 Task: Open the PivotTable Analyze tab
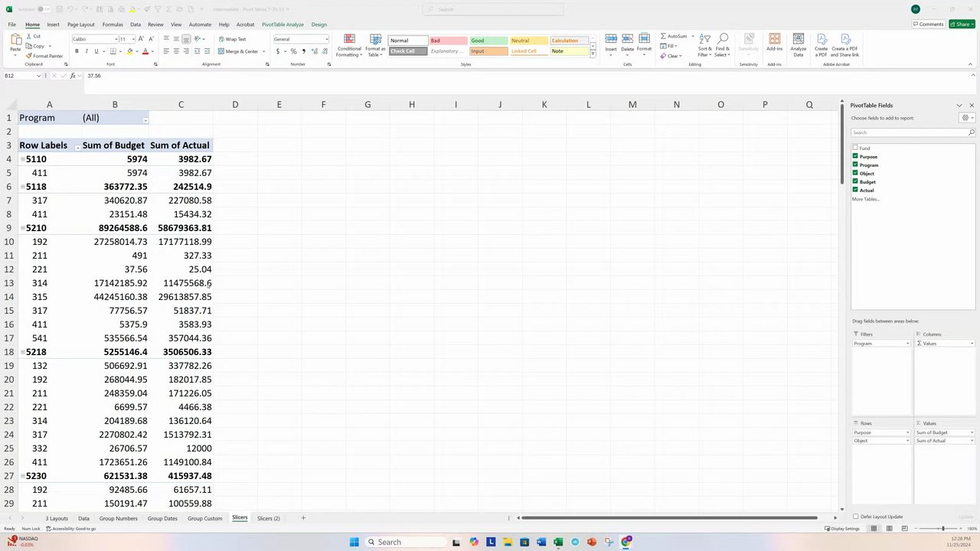pos(283,24)
